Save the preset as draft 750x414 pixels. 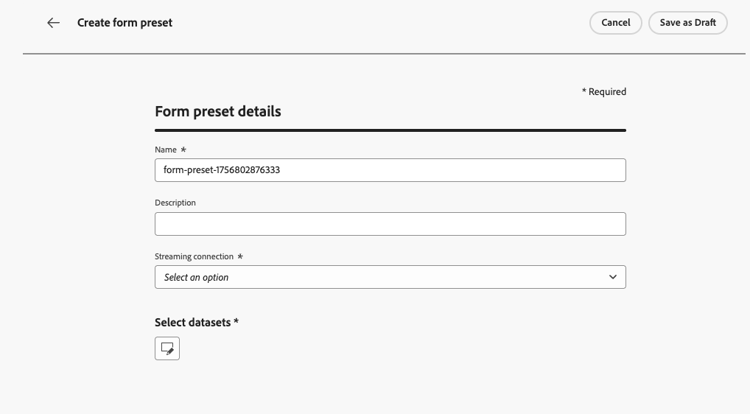688,22
